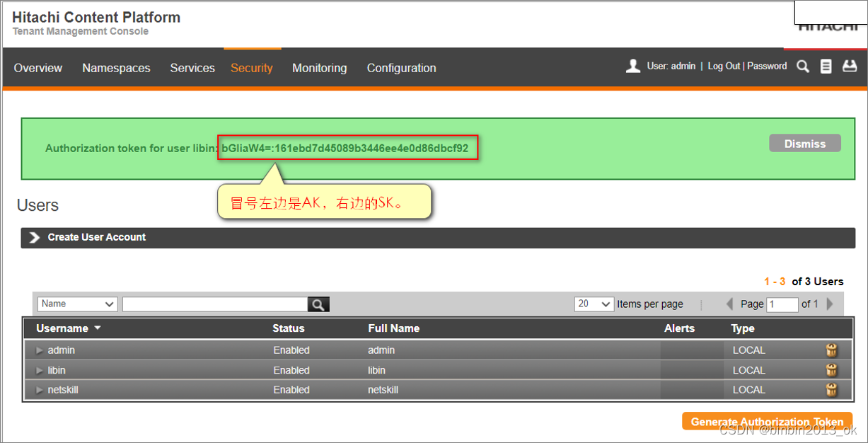Screen dimensions: 868x443
Task: Open the Monitoring section
Action: [x=319, y=68]
